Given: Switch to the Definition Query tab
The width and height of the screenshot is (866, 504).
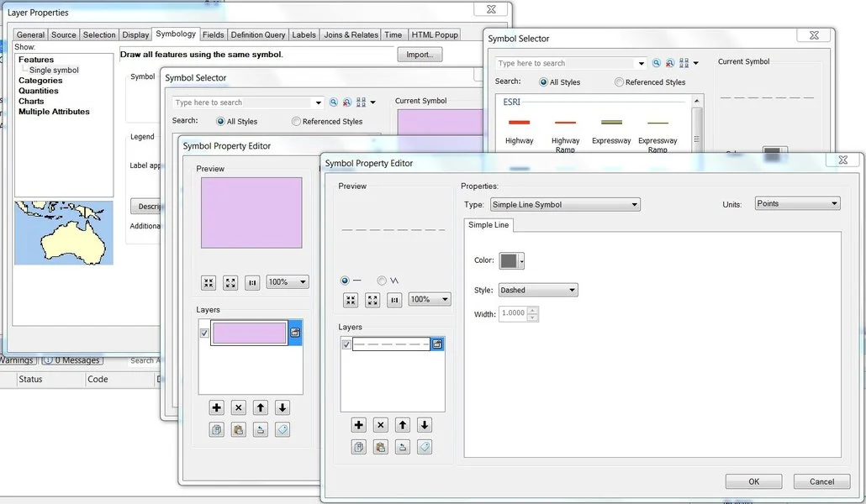Looking at the screenshot, I should coord(258,34).
